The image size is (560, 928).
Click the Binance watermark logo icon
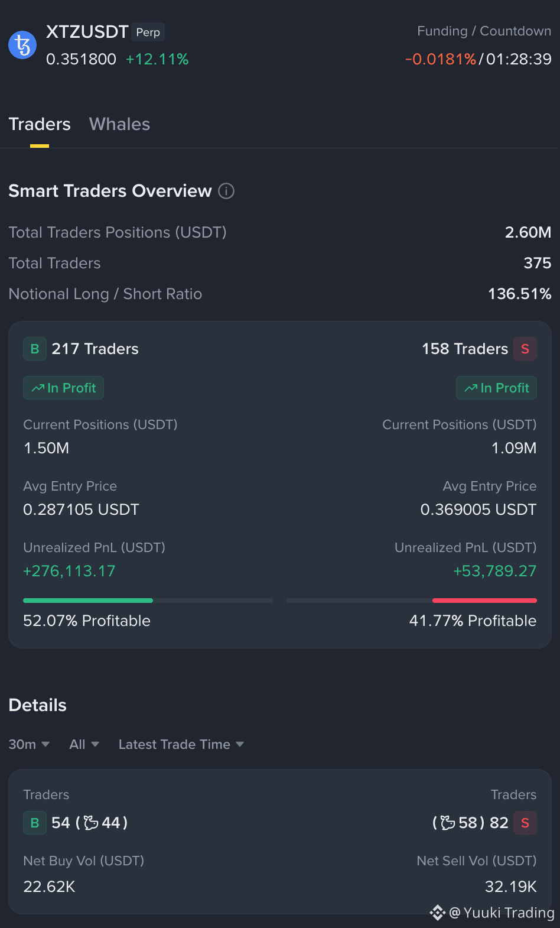pyautogui.click(x=437, y=913)
